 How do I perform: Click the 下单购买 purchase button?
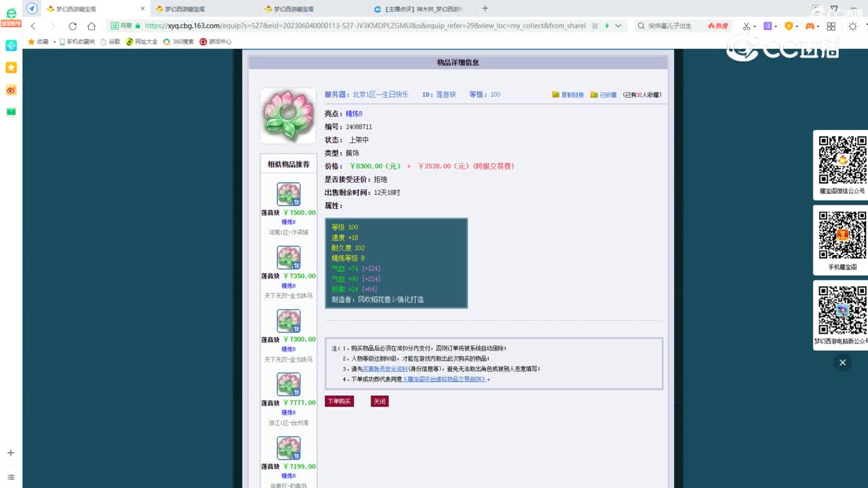(x=340, y=401)
